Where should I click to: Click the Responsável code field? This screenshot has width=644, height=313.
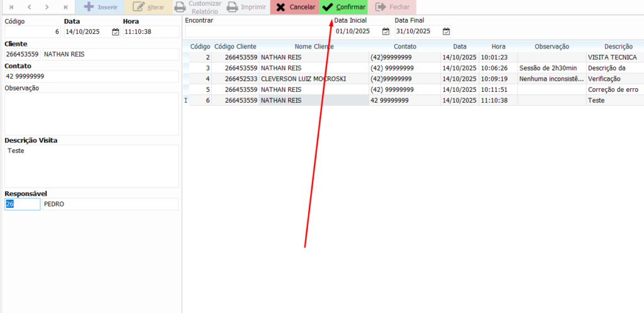pos(22,205)
